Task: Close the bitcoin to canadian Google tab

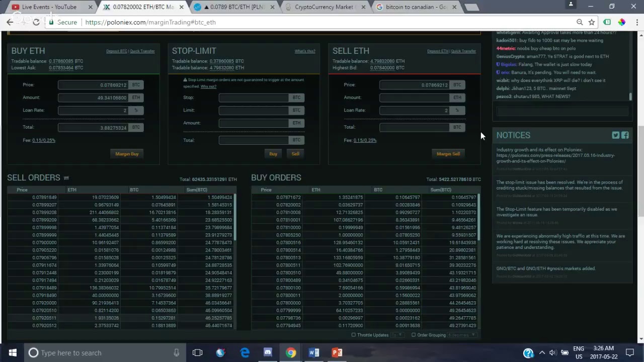Action: (x=454, y=7)
